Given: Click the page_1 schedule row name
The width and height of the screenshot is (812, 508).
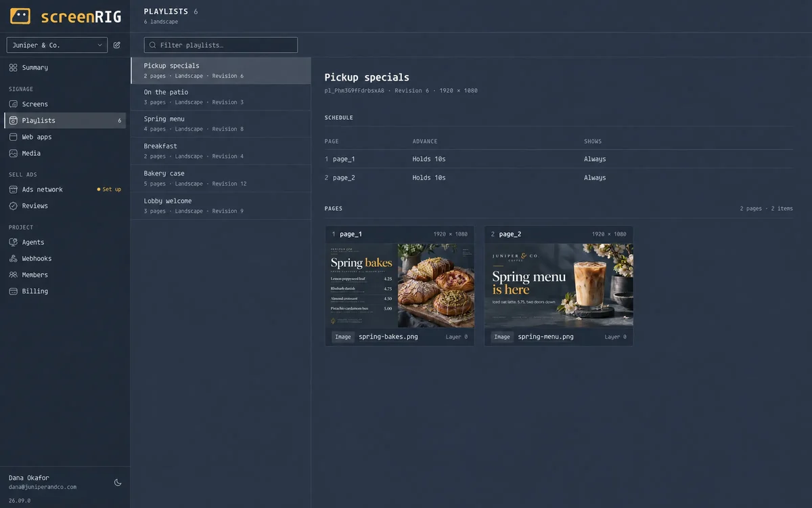Looking at the screenshot, I should click(x=344, y=159).
